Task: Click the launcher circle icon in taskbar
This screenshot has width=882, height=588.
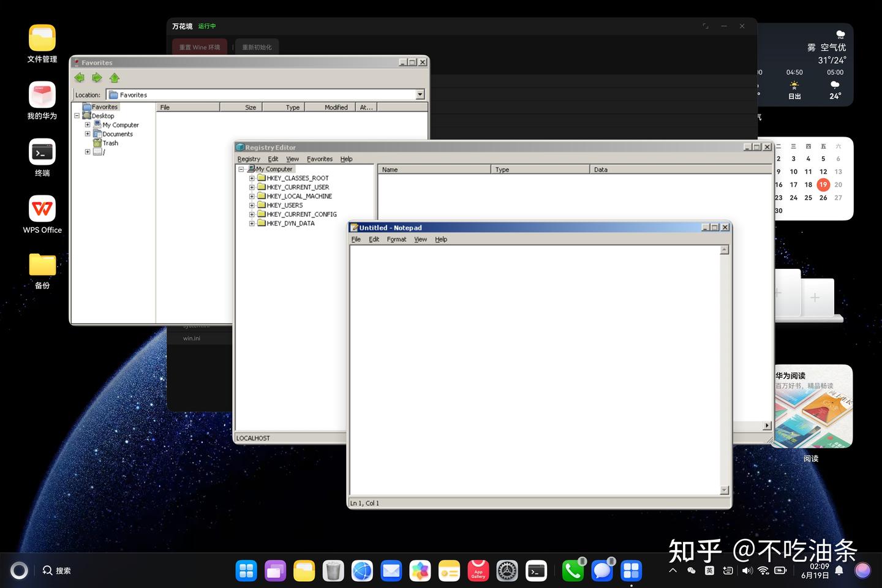Action: click(20, 570)
